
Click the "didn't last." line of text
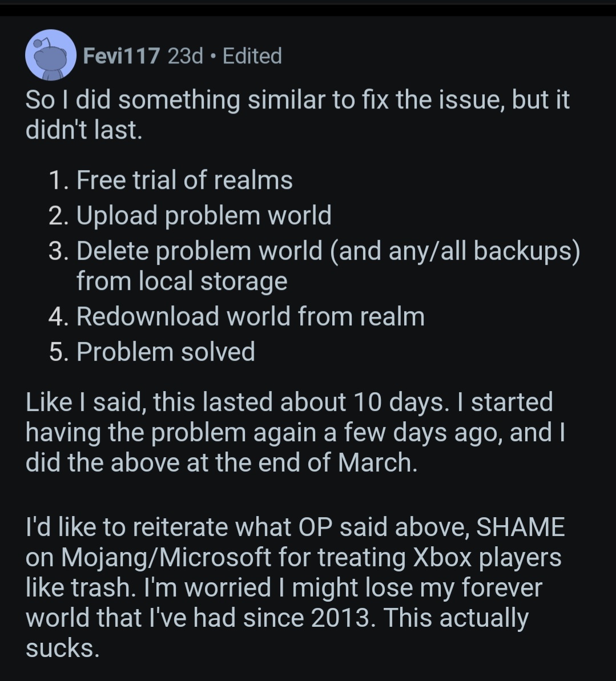83,130
